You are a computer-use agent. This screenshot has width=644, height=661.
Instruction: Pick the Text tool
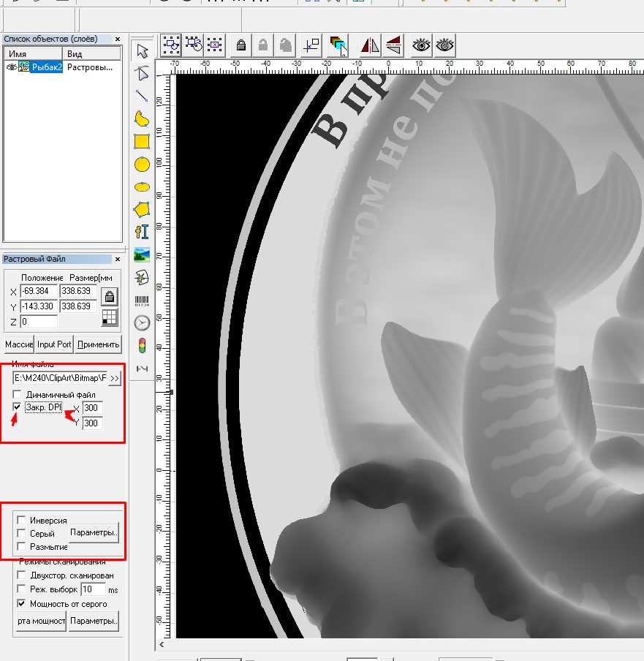[x=142, y=232]
